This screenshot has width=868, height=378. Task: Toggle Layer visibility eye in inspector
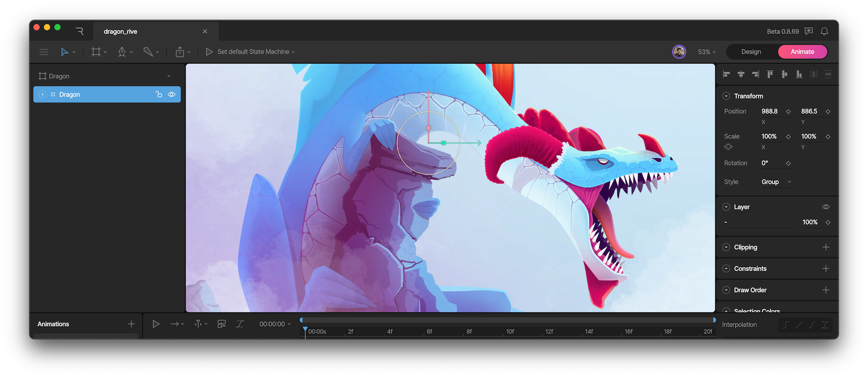point(826,207)
